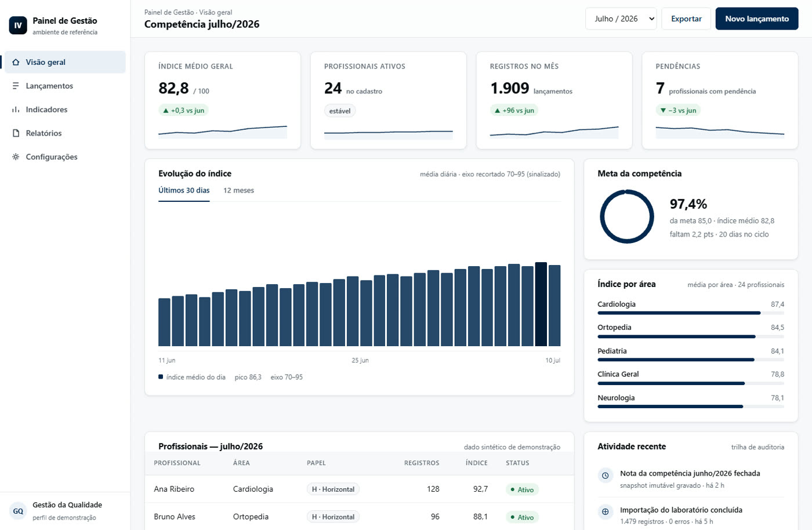The height and width of the screenshot is (530, 812).
Task: Click the Ativo status for Bruno Alves
Action: pos(522,517)
